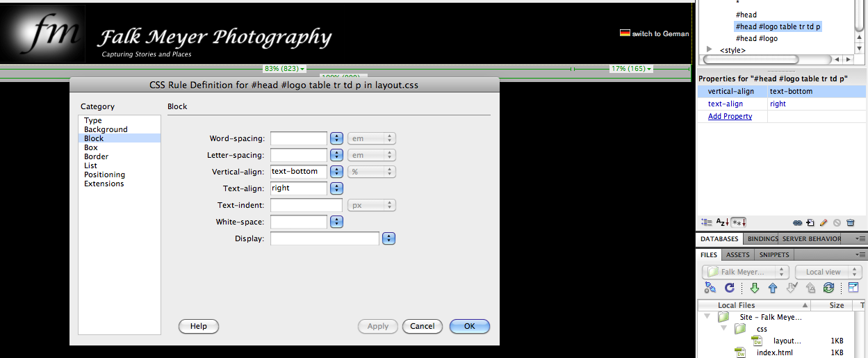
Task: Attach style sheet chain-link icon
Action: [x=798, y=222]
